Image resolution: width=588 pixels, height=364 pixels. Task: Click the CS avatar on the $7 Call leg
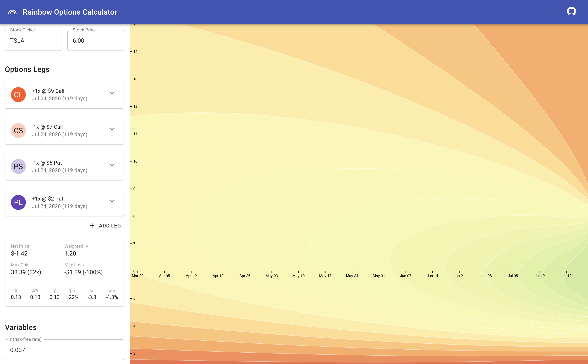pos(18,130)
